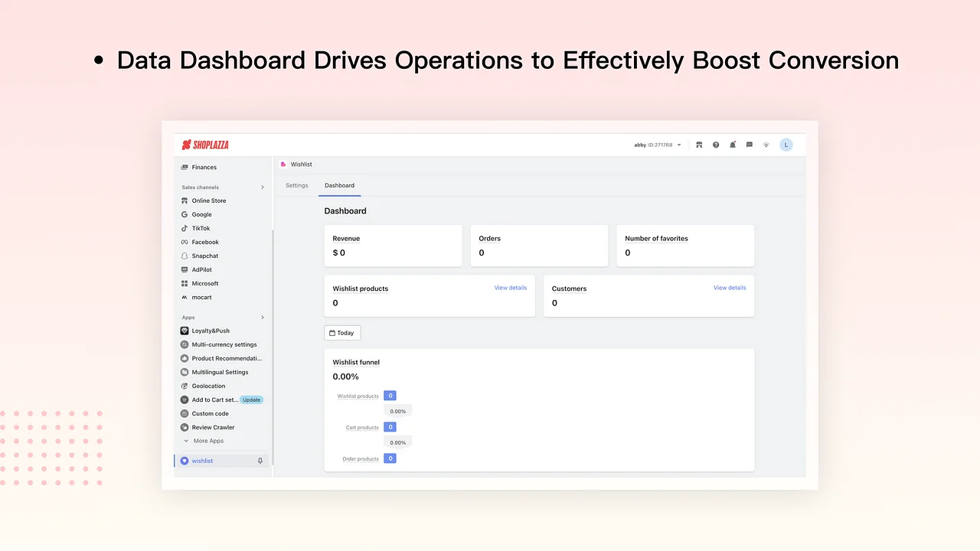Image resolution: width=980 pixels, height=551 pixels.
Task: Click the storefront icon in top bar
Action: (699, 145)
